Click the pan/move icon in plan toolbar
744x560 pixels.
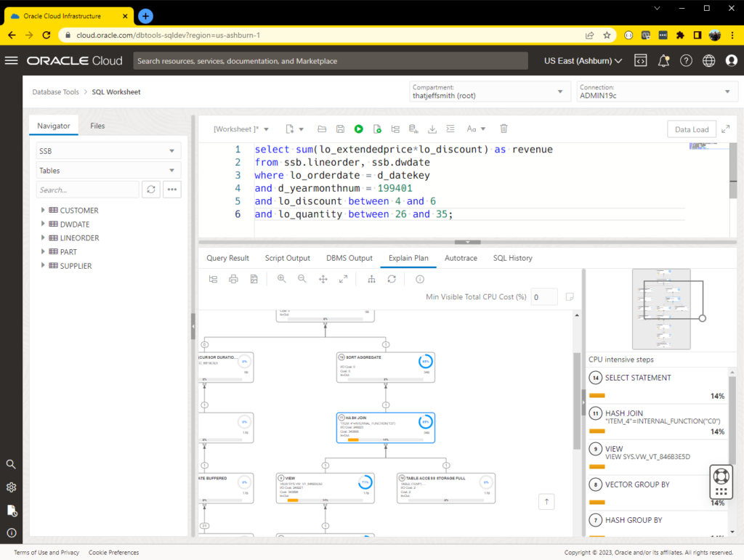323,280
